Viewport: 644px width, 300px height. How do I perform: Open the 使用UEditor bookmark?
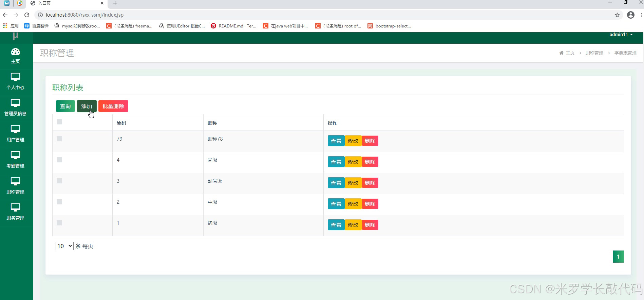pos(182,26)
